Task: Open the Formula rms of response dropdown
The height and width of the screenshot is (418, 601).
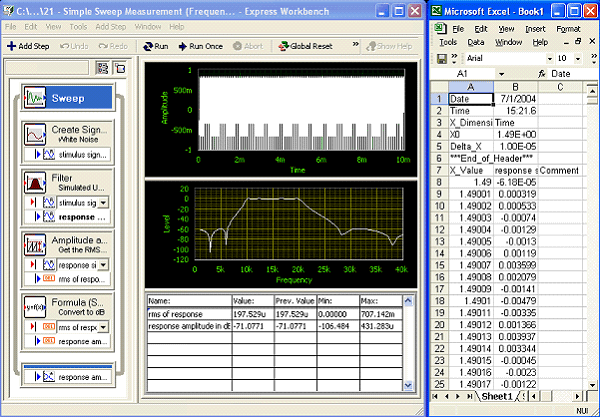Action: pyautogui.click(x=102, y=327)
